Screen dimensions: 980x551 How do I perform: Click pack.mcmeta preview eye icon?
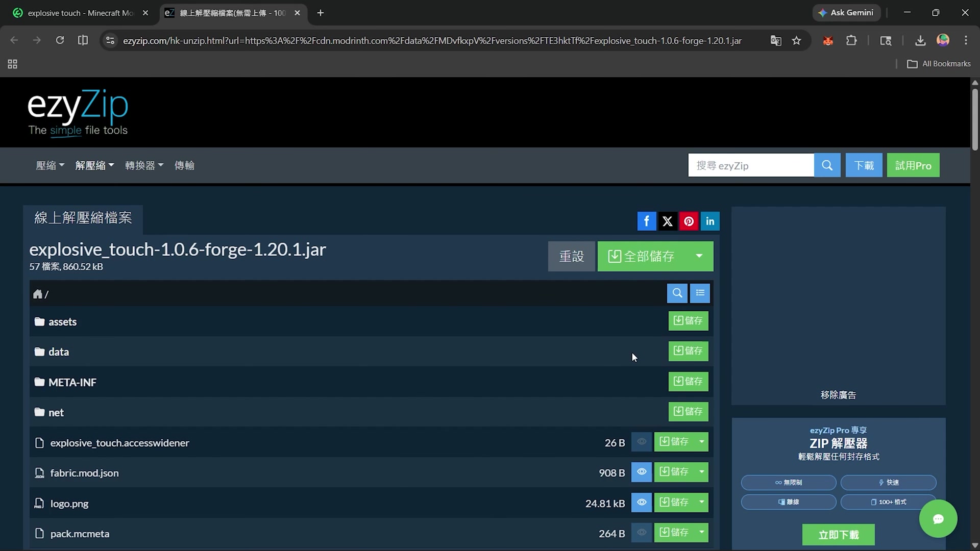(641, 533)
